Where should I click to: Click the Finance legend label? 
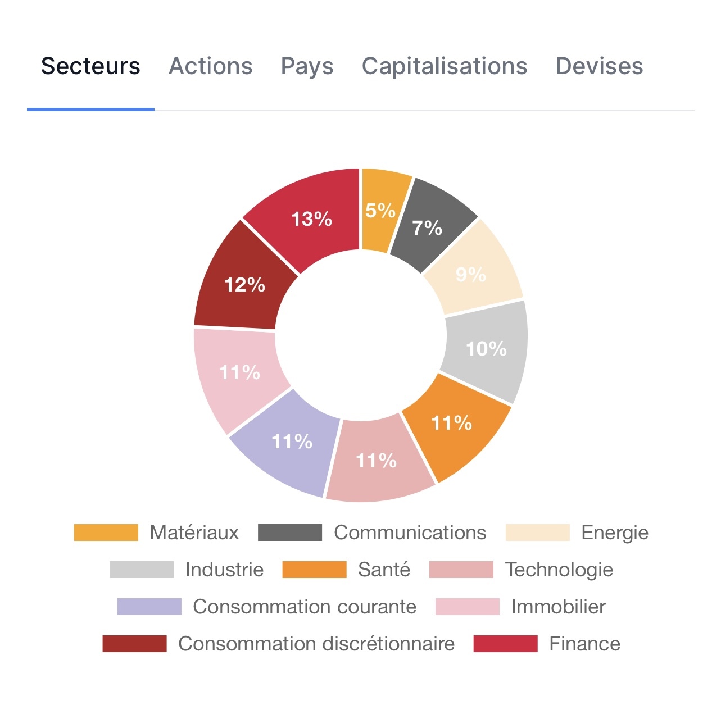click(x=584, y=644)
